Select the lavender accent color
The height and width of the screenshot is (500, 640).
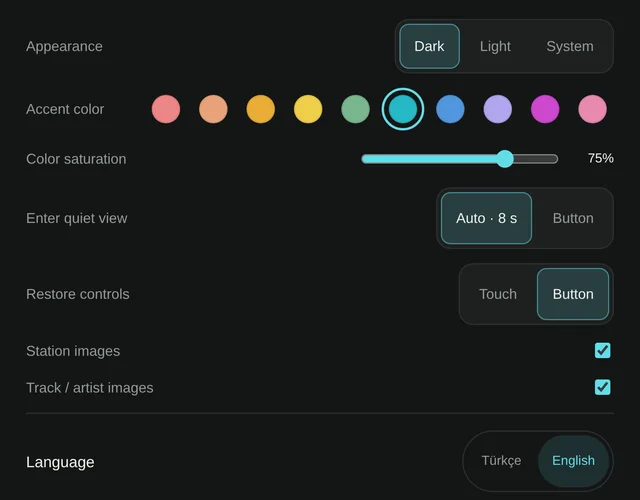[x=498, y=109]
